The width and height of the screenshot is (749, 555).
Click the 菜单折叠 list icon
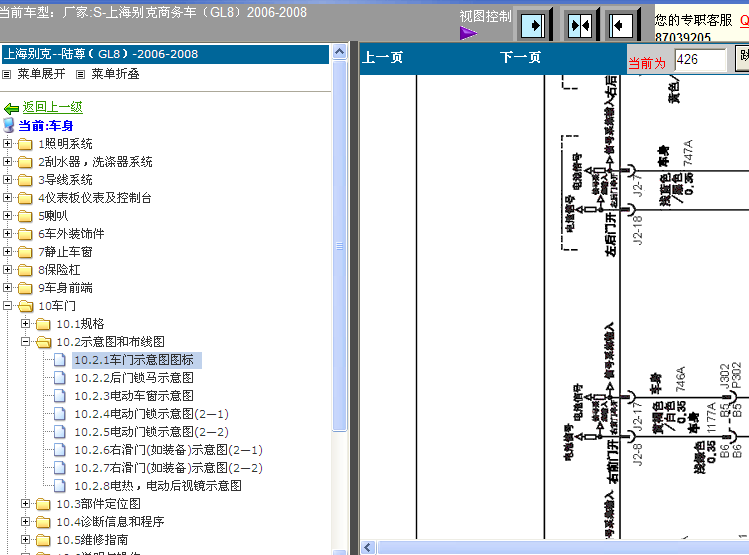tap(80, 75)
